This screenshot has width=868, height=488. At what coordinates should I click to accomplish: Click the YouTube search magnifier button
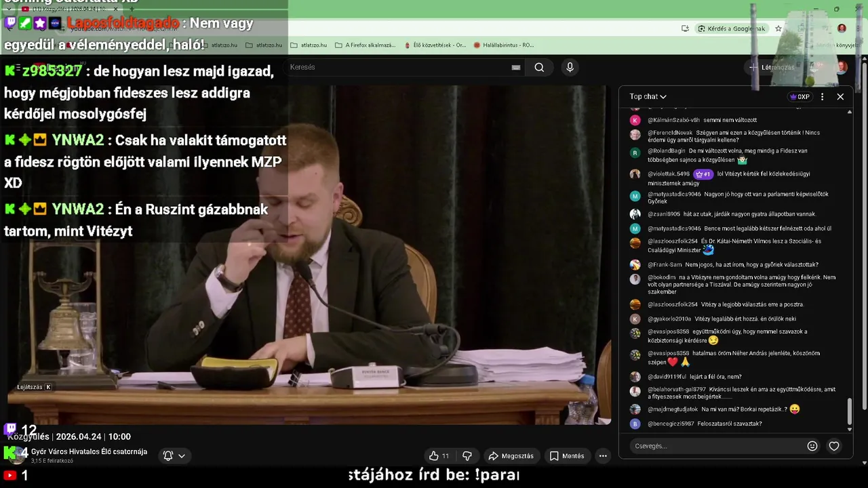point(539,67)
